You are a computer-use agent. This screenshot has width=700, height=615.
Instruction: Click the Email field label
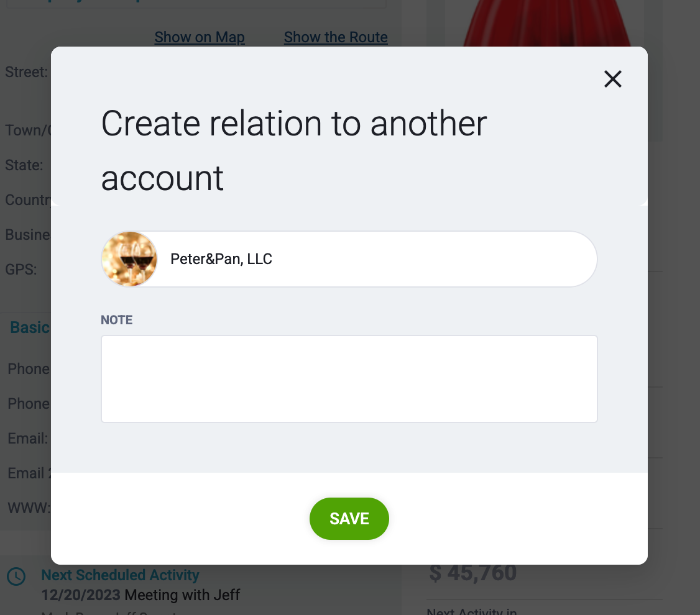pyautogui.click(x=28, y=439)
